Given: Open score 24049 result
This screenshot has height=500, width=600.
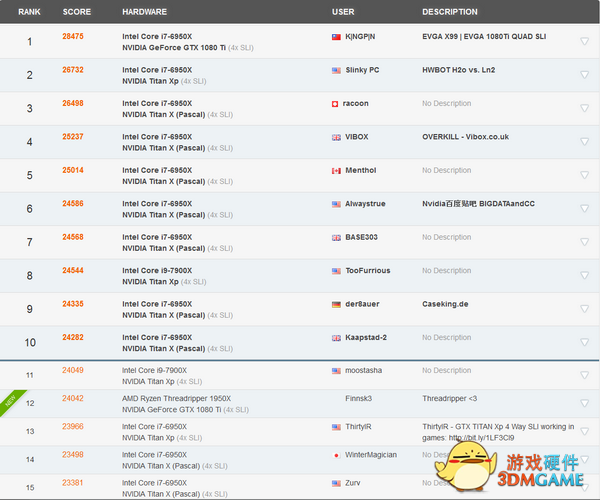Looking at the screenshot, I should pyautogui.click(x=73, y=370).
